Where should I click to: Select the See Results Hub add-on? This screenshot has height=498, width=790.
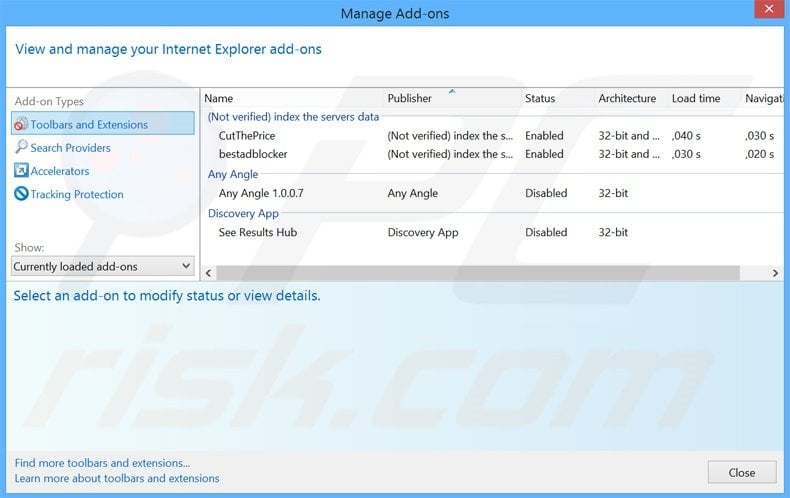point(493,232)
